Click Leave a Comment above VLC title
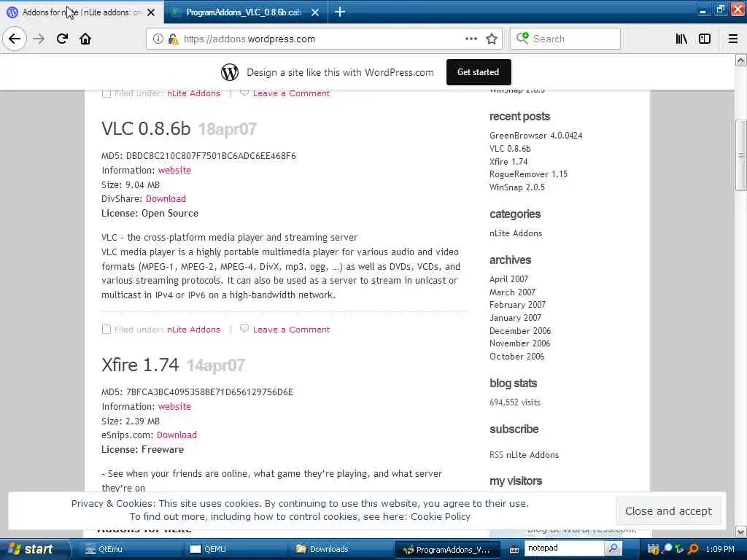This screenshot has width=747, height=560. tap(291, 93)
